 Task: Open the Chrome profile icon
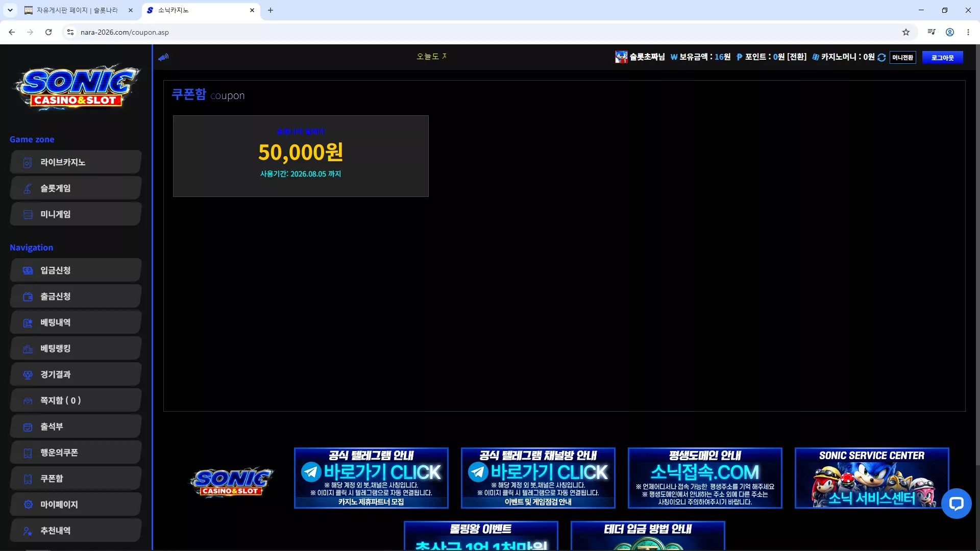[950, 32]
